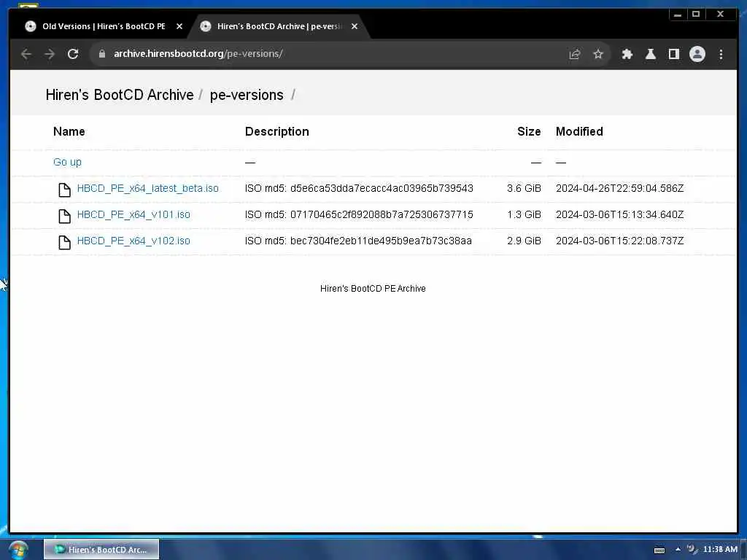Maximize the browser window

(696, 15)
